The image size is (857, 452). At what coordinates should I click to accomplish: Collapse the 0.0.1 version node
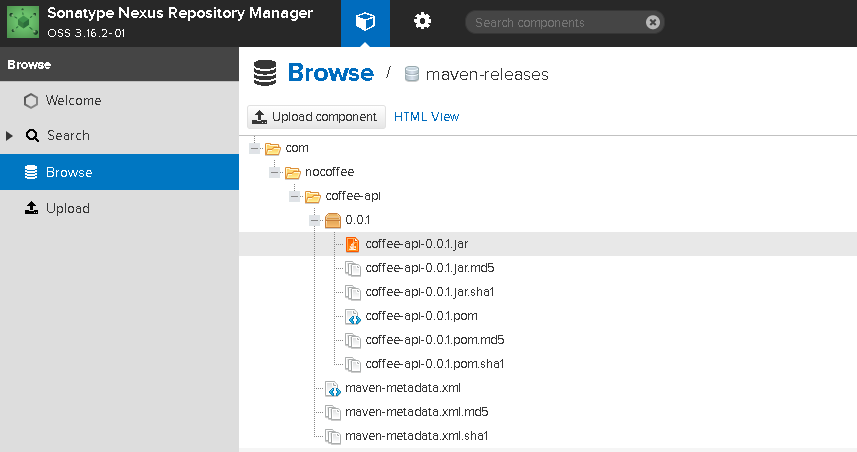click(314, 220)
